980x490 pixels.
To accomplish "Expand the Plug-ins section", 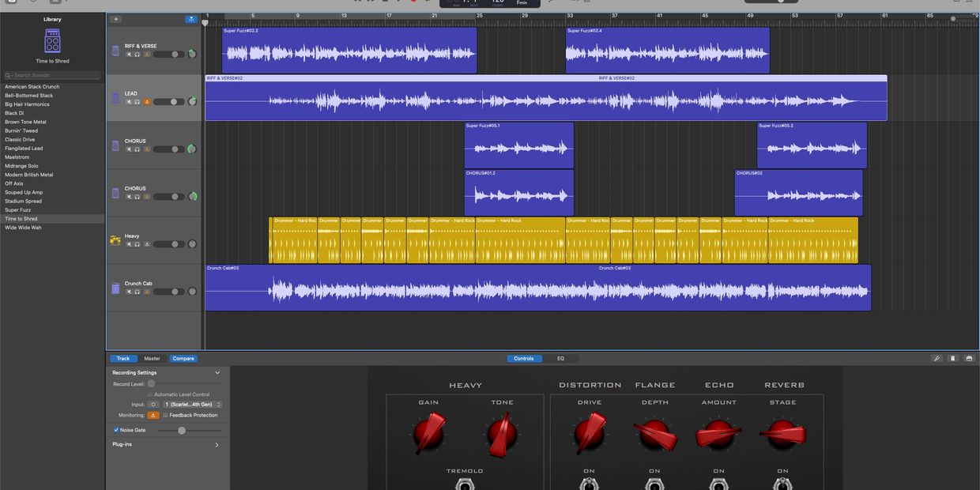I will point(217,444).
